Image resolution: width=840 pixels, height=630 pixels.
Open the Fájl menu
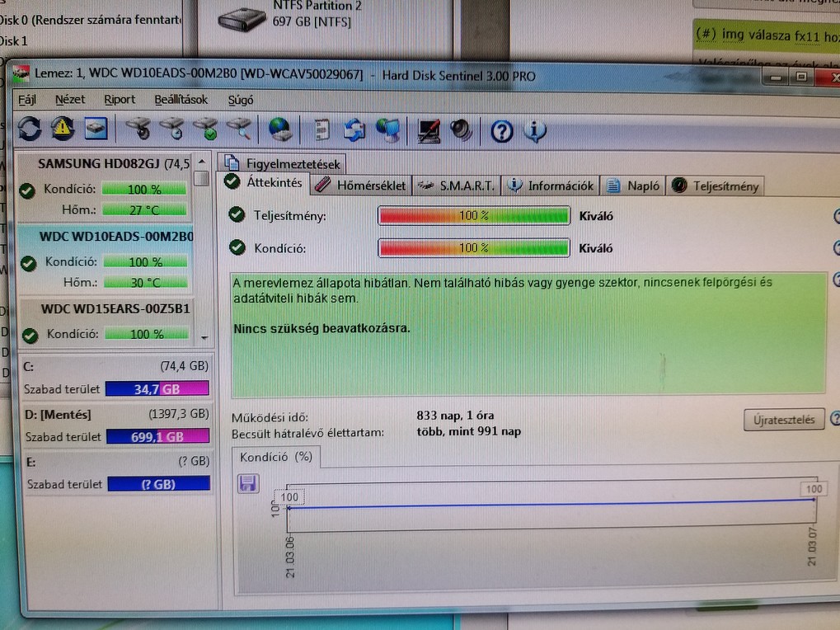27,100
